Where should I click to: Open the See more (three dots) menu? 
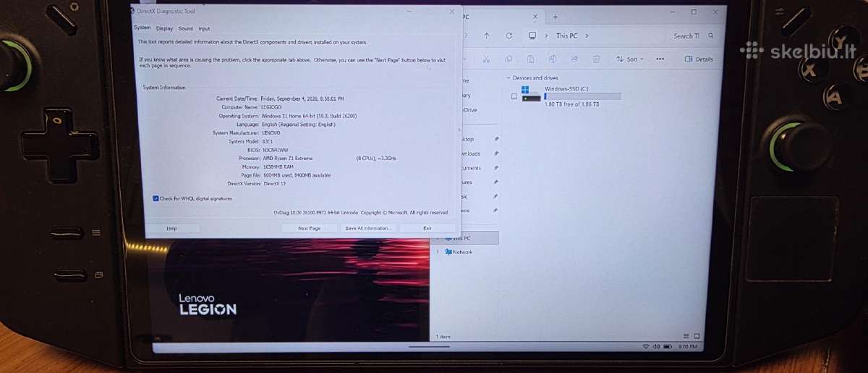tap(660, 59)
